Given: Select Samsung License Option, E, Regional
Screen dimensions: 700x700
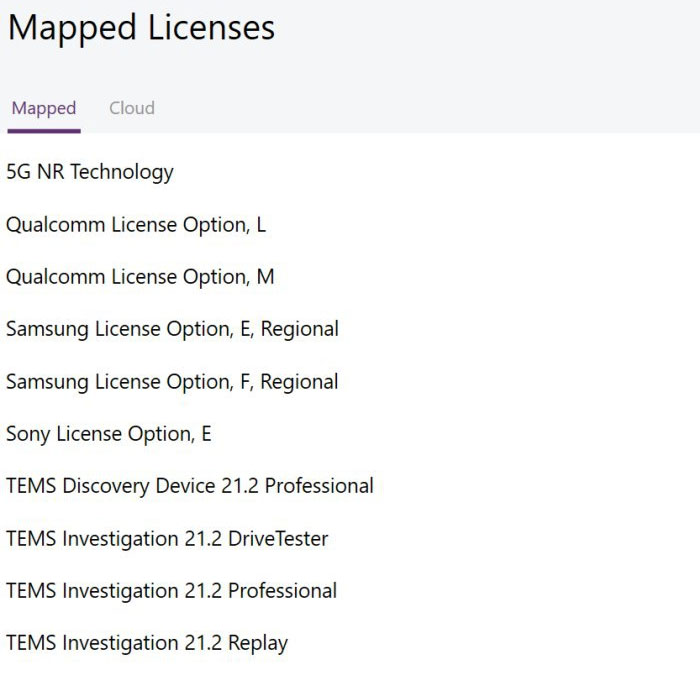Looking at the screenshot, I should (x=172, y=330).
